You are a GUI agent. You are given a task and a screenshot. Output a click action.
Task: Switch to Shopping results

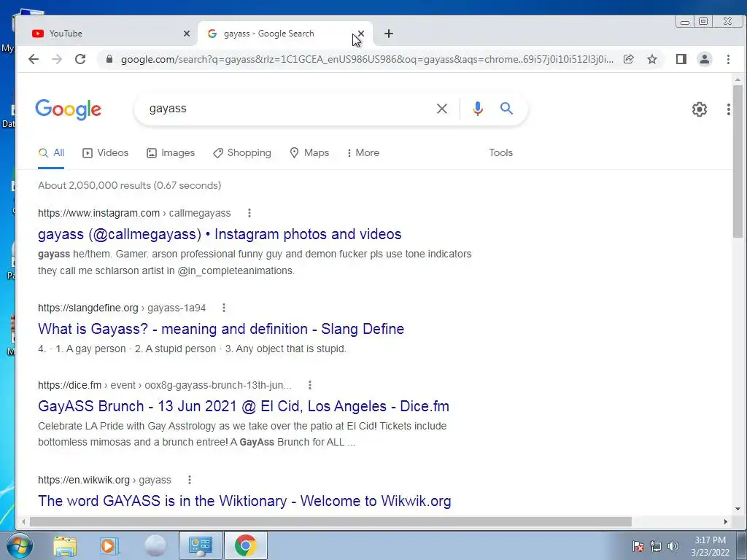(241, 152)
